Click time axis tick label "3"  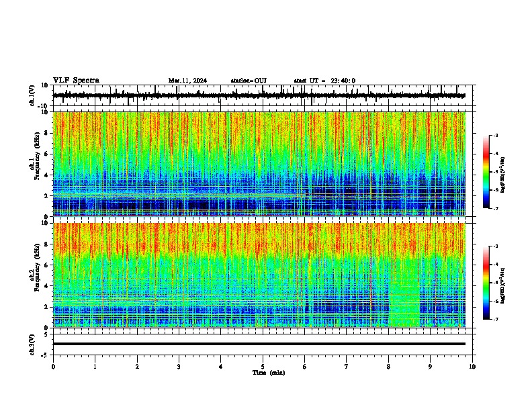point(179,367)
